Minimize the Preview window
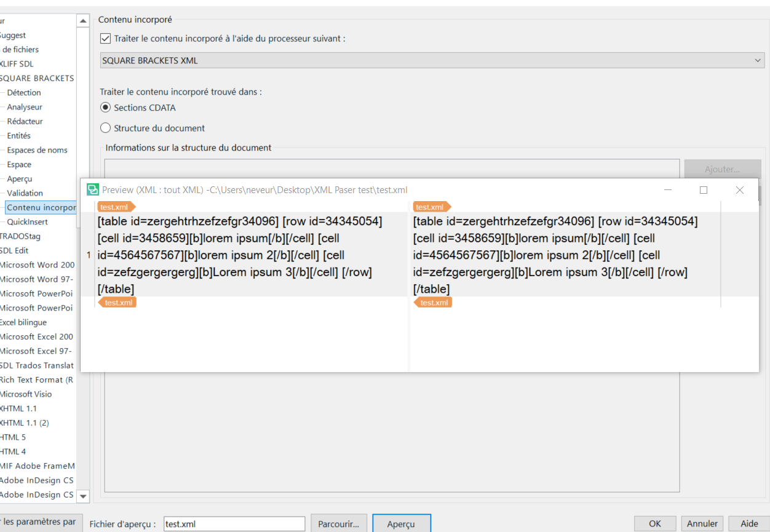Image resolution: width=770 pixels, height=532 pixels. (x=668, y=190)
